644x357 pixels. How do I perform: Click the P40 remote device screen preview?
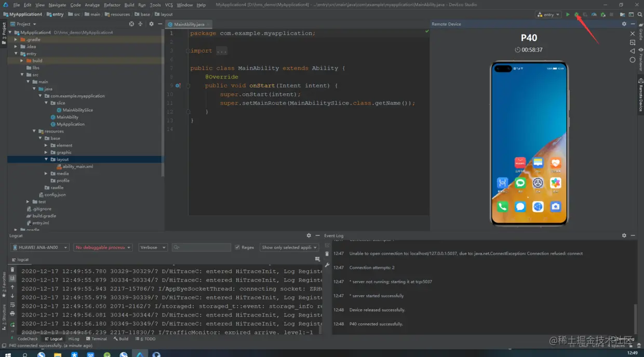tap(529, 143)
